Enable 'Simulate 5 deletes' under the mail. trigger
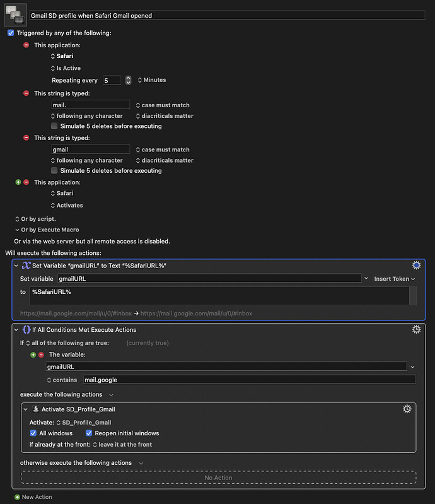 click(55, 126)
